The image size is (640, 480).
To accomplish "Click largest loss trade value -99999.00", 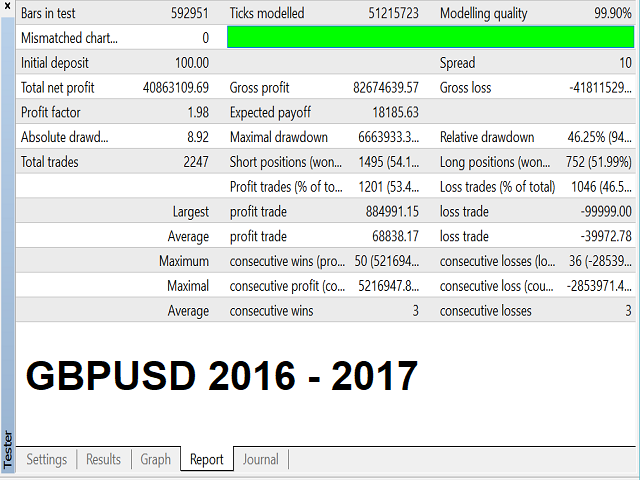I will pyautogui.click(x=606, y=211).
